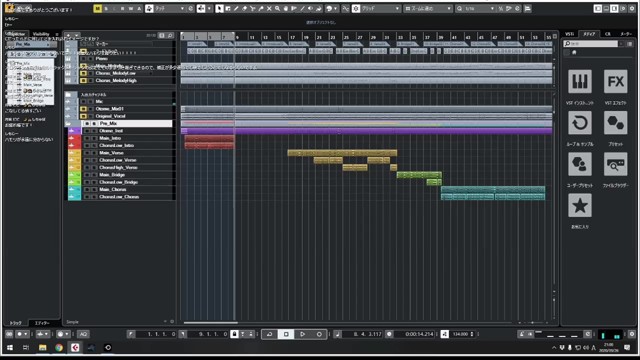Screen dimensions: 640x360
Task: Toggle the right zone visibility button
Action: pos(614,9)
